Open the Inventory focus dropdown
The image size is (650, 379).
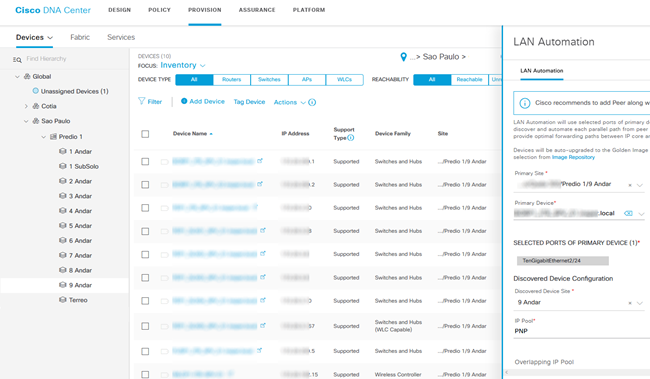point(183,66)
